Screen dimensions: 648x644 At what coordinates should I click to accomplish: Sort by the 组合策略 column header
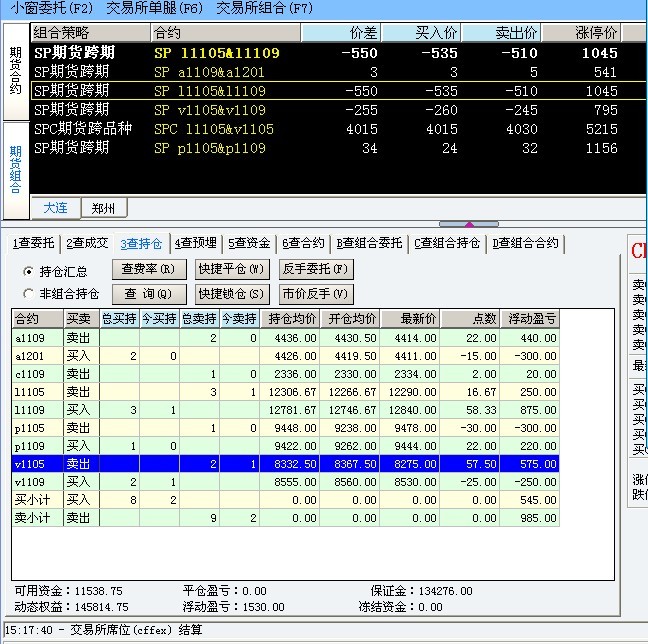point(91,33)
